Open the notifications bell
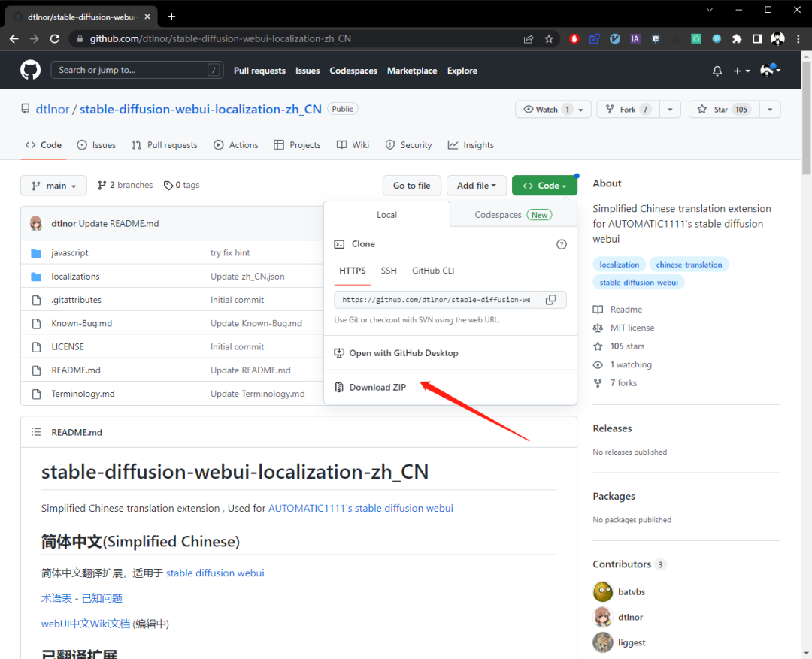Image resolution: width=812 pixels, height=659 pixels. point(717,71)
